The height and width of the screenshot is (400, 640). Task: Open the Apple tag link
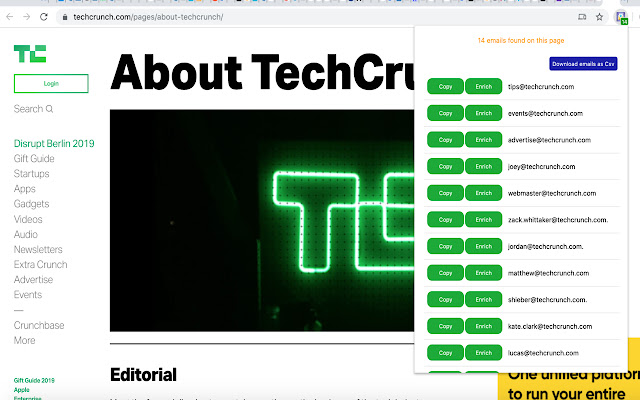tap(22, 390)
